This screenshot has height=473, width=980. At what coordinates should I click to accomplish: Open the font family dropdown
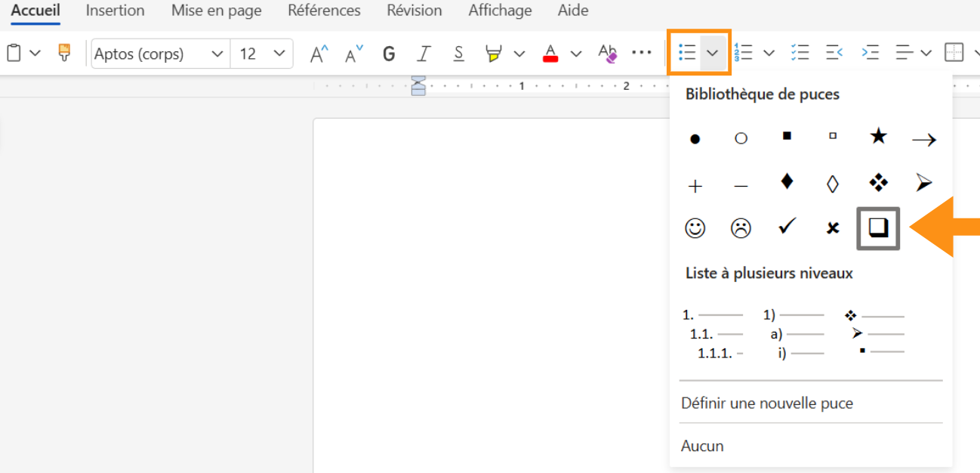[217, 53]
